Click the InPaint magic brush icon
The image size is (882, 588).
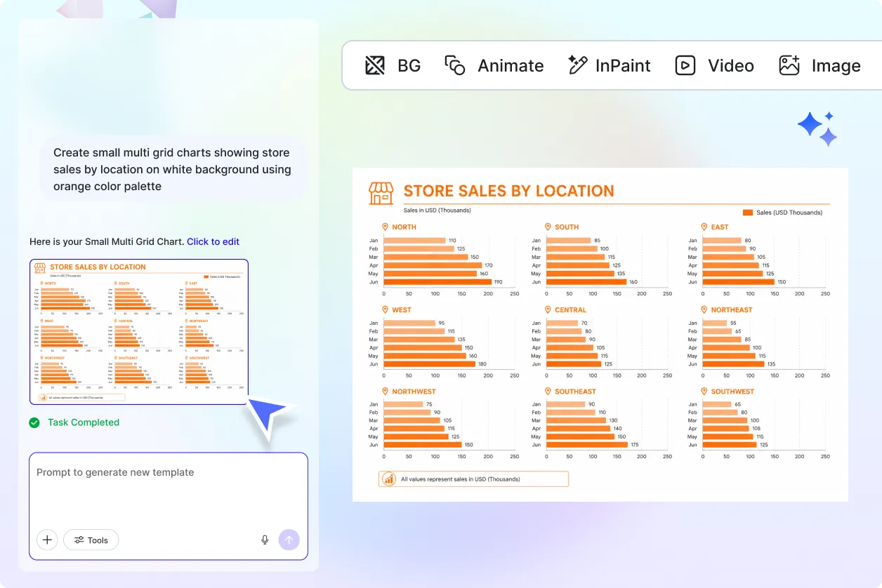point(577,65)
